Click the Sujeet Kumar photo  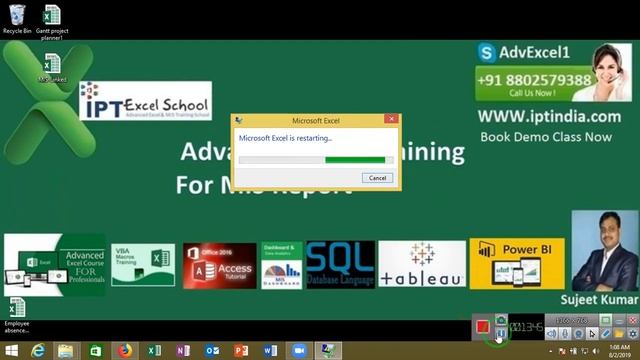(x=604, y=251)
